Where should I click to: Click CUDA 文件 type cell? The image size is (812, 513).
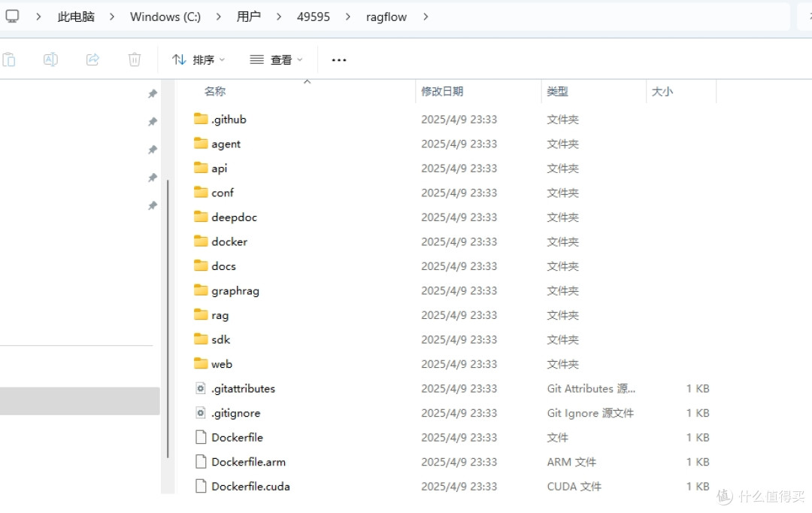[x=574, y=487]
